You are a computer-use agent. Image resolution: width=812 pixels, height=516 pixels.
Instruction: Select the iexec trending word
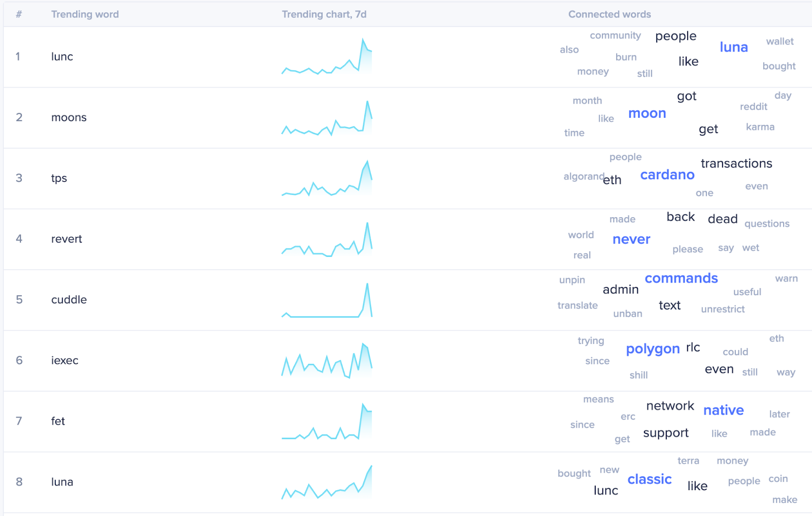[65, 360]
